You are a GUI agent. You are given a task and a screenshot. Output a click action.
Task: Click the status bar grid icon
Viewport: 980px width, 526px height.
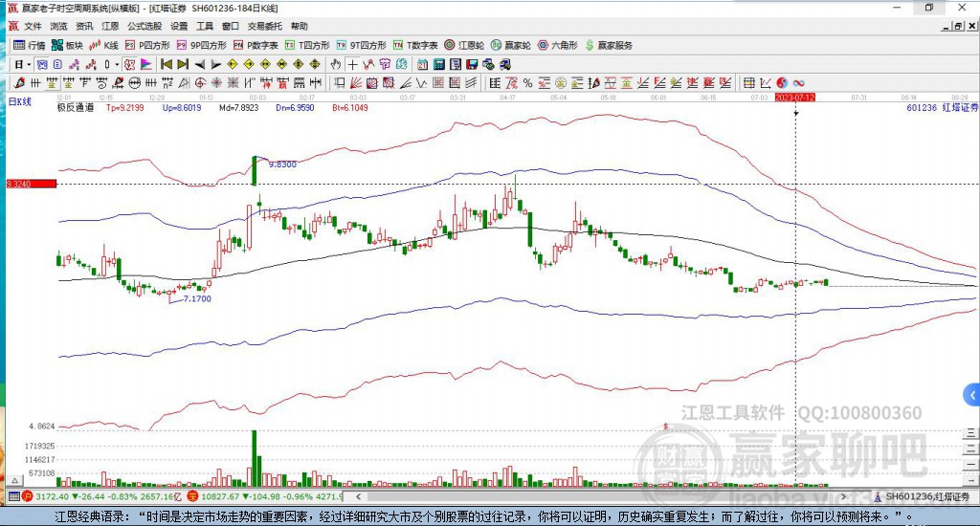click(13, 496)
